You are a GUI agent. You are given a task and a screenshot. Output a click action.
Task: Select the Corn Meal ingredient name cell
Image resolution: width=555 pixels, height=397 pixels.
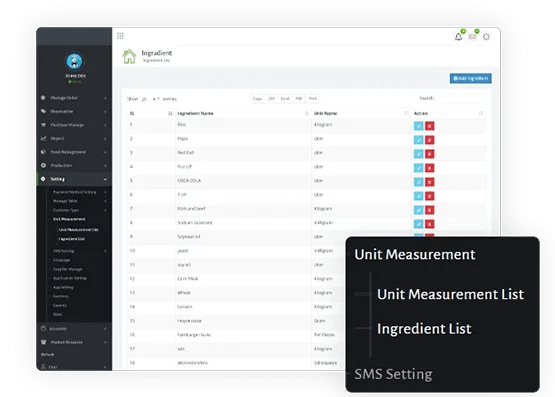[x=188, y=279]
